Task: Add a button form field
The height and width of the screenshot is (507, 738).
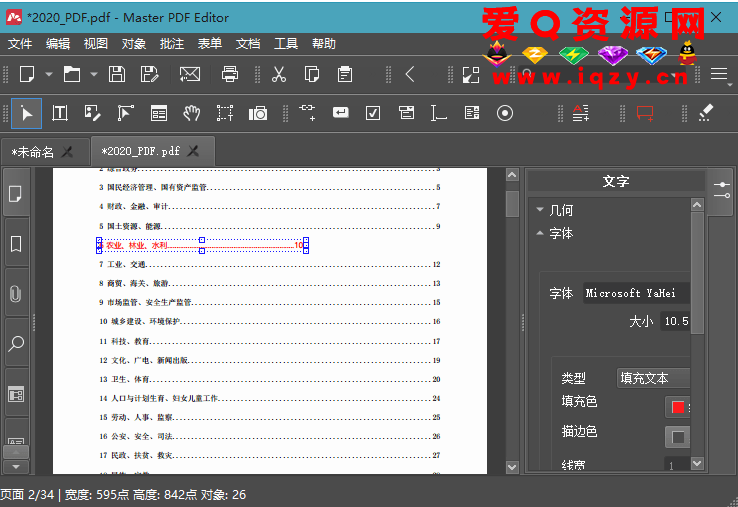Action: pos(340,113)
